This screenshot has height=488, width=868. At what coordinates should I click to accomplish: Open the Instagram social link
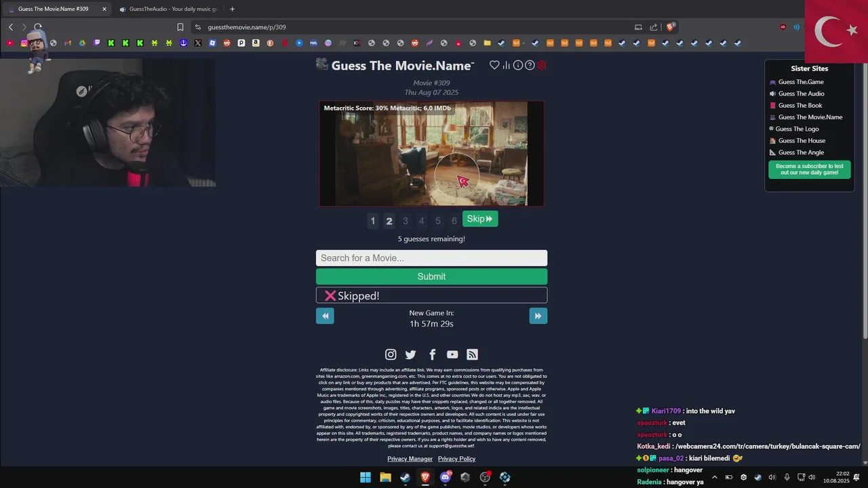point(391,354)
